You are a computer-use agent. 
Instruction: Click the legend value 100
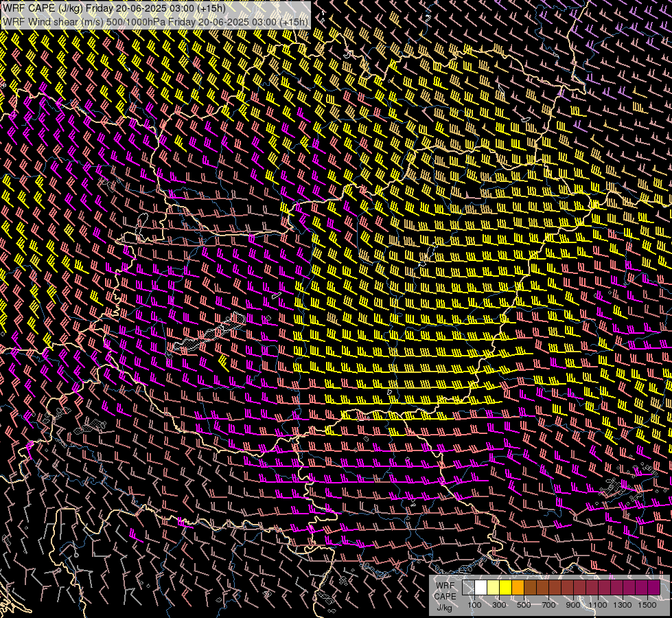tap(474, 605)
